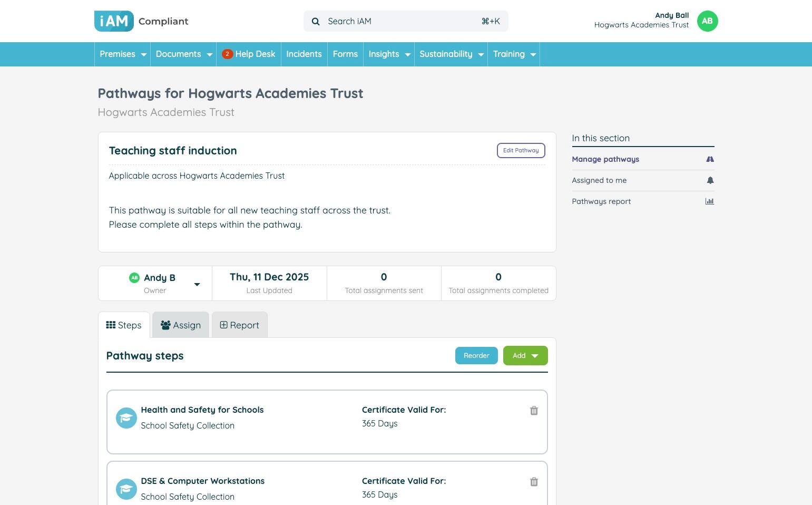Image resolution: width=812 pixels, height=505 pixels.
Task: Click the Manage pathways road icon
Action: coord(710,159)
